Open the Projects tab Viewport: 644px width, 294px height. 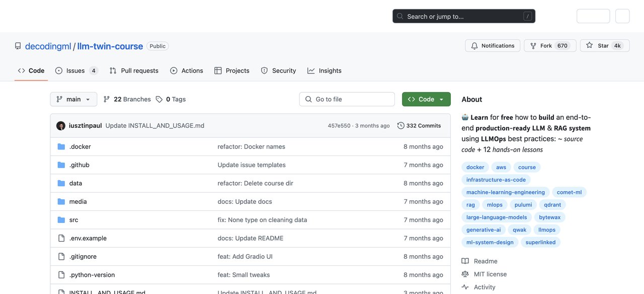pyautogui.click(x=232, y=70)
